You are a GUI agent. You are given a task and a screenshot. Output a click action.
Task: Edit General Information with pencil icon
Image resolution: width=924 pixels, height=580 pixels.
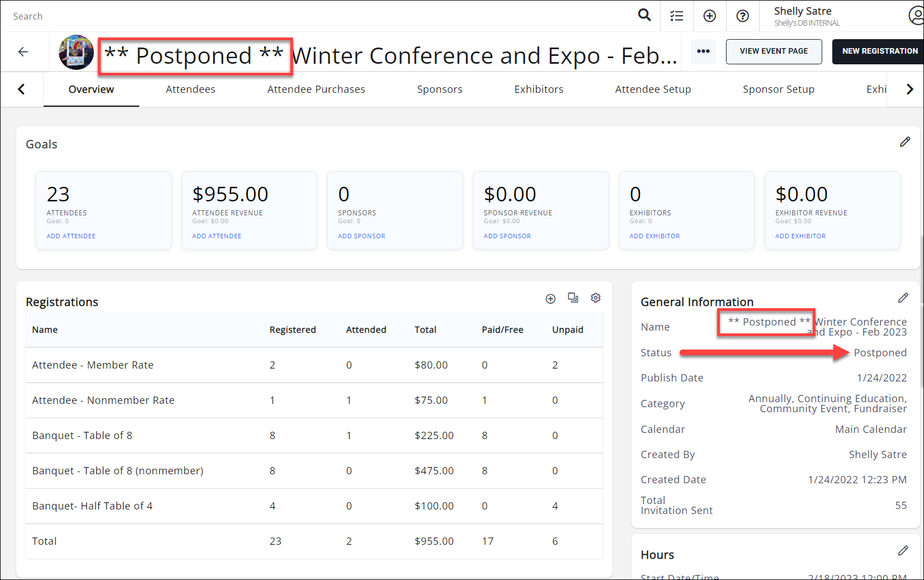[x=903, y=298]
